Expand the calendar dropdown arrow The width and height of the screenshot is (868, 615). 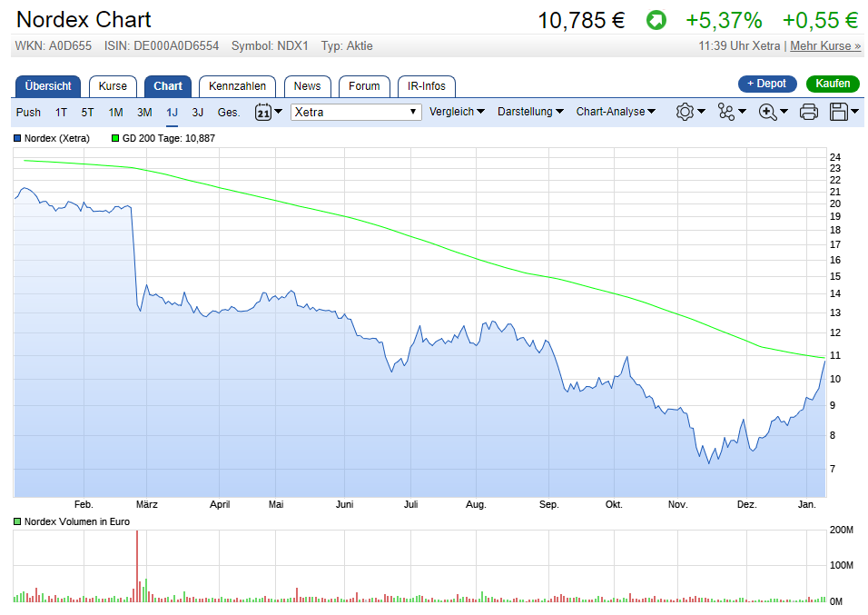coord(279,112)
